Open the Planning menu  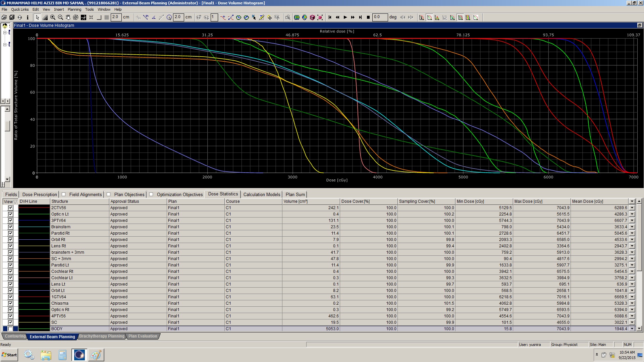(x=74, y=9)
